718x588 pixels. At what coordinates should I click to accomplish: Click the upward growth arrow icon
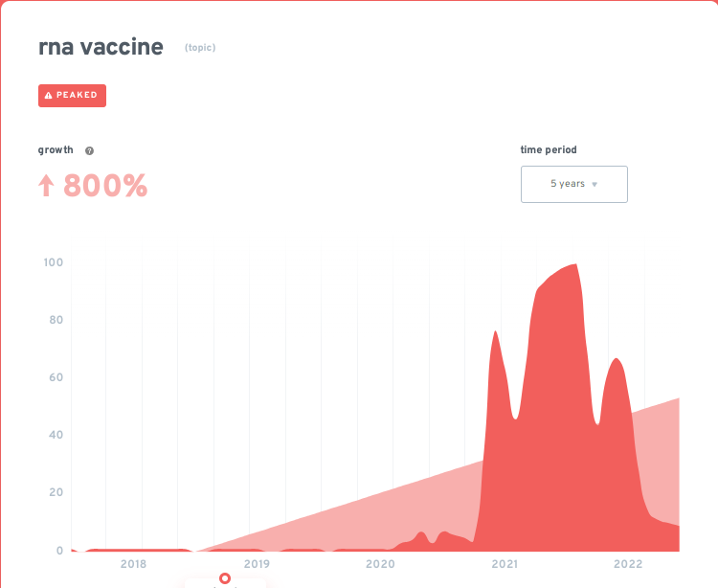point(45,186)
